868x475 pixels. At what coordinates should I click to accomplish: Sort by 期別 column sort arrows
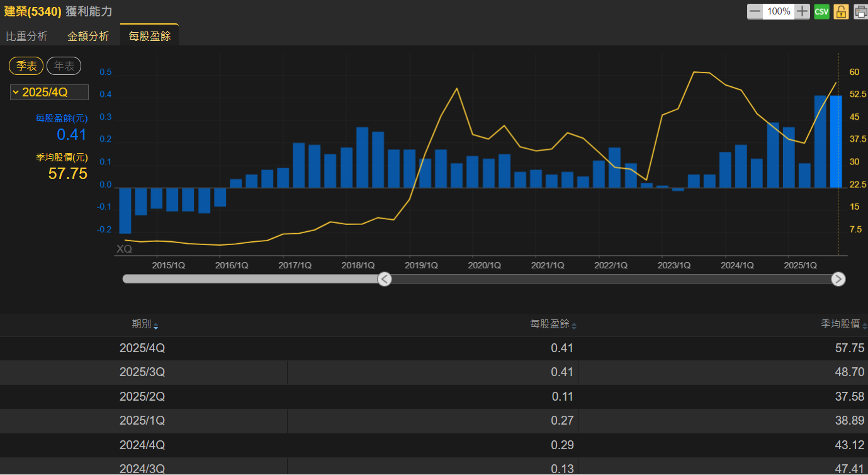156,326
